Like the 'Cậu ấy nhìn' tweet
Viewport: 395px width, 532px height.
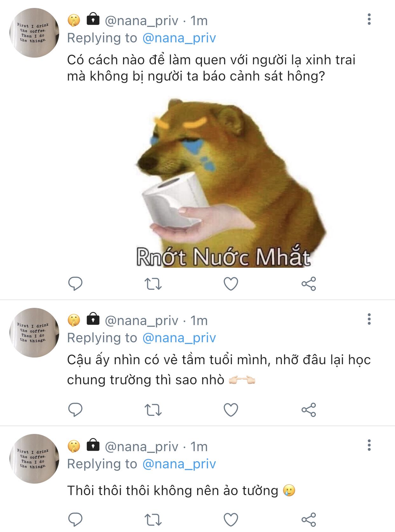pyautogui.click(x=231, y=409)
